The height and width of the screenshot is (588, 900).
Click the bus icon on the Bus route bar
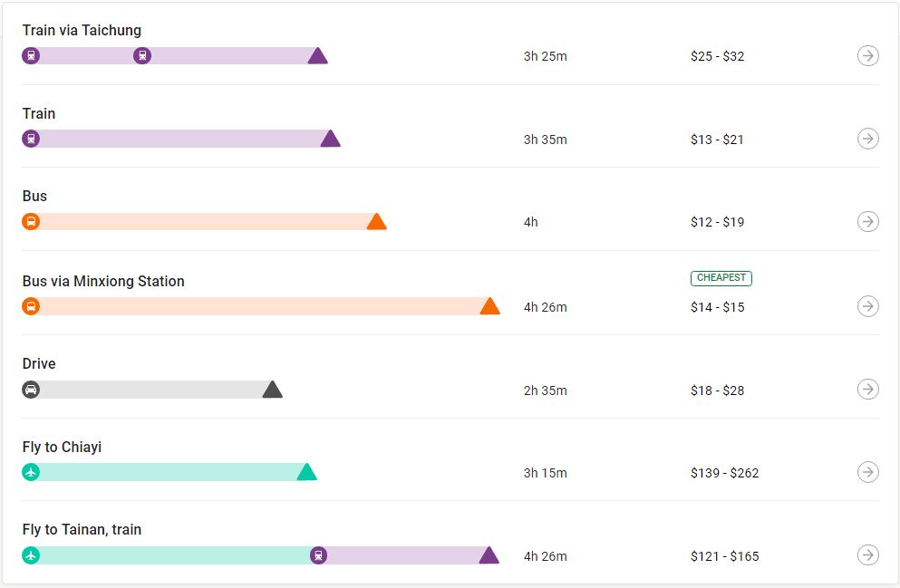(31, 222)
